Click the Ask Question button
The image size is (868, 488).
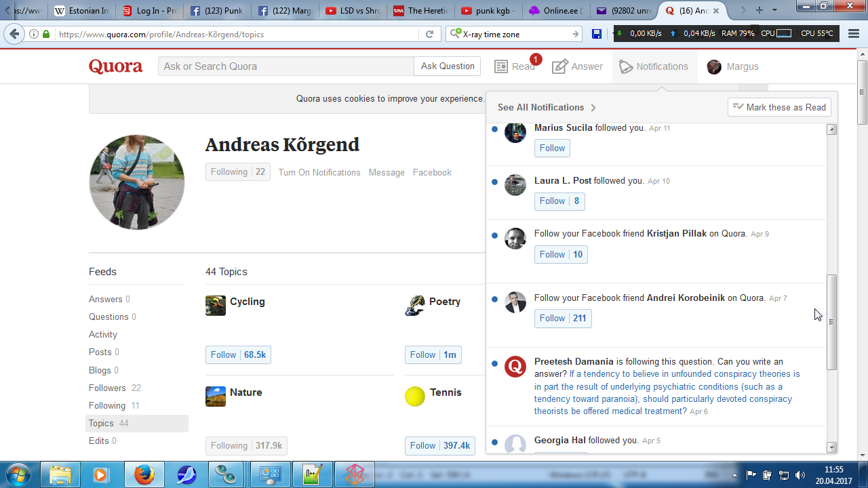448,66
